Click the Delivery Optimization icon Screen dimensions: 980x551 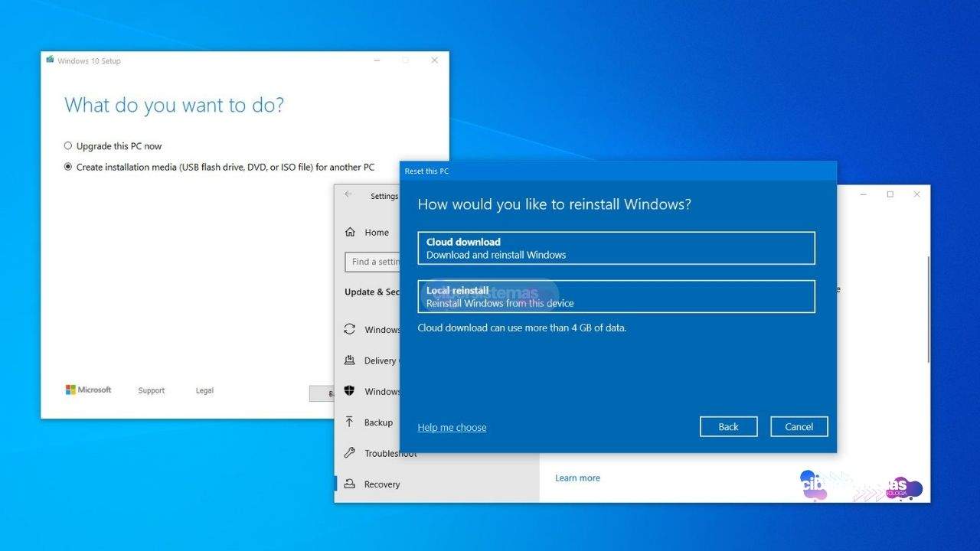[x=350, y=360]
